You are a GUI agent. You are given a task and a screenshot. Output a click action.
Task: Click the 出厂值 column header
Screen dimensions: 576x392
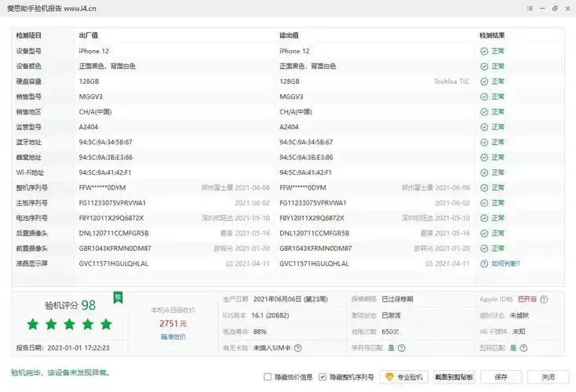[x=88, y=35]
